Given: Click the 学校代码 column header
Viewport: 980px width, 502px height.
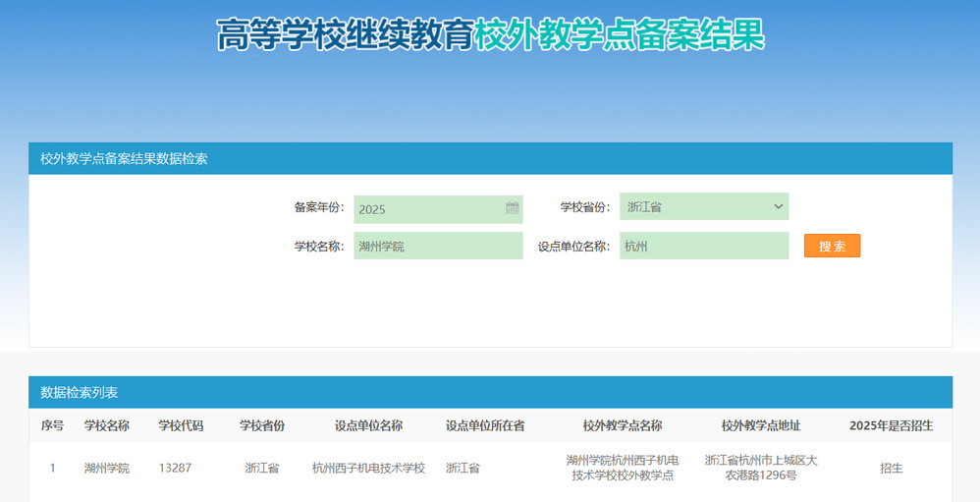Looking at the screenshot, I should point(181,425).
